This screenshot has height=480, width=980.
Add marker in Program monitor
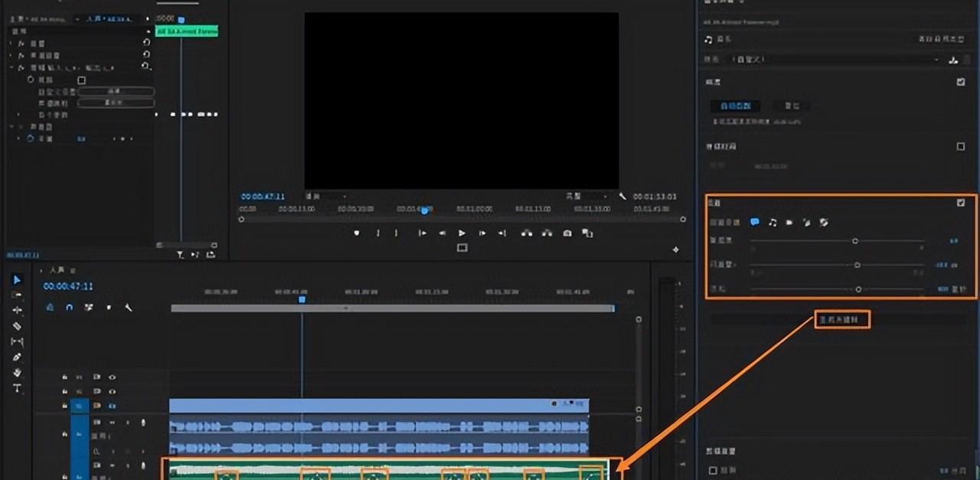[357, 233]
